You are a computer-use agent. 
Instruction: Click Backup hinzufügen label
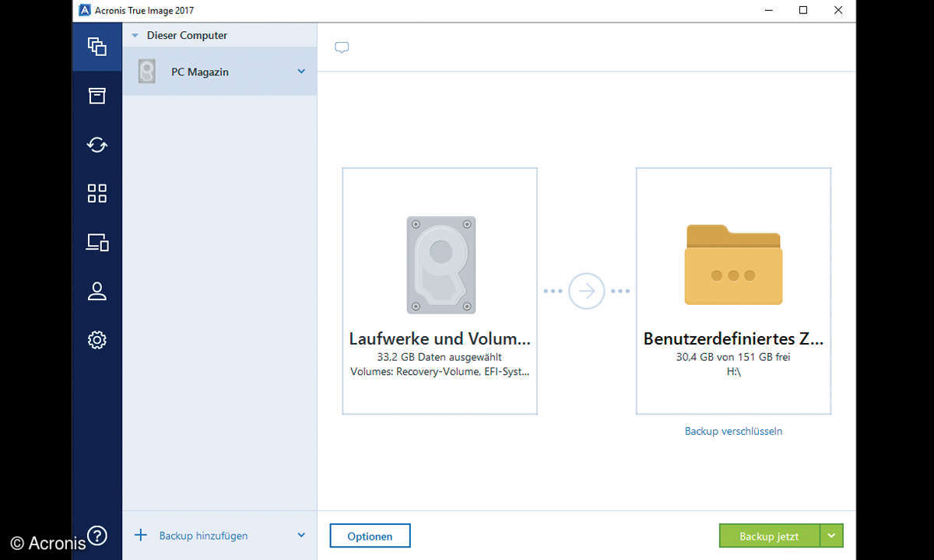tap(203, 536)
